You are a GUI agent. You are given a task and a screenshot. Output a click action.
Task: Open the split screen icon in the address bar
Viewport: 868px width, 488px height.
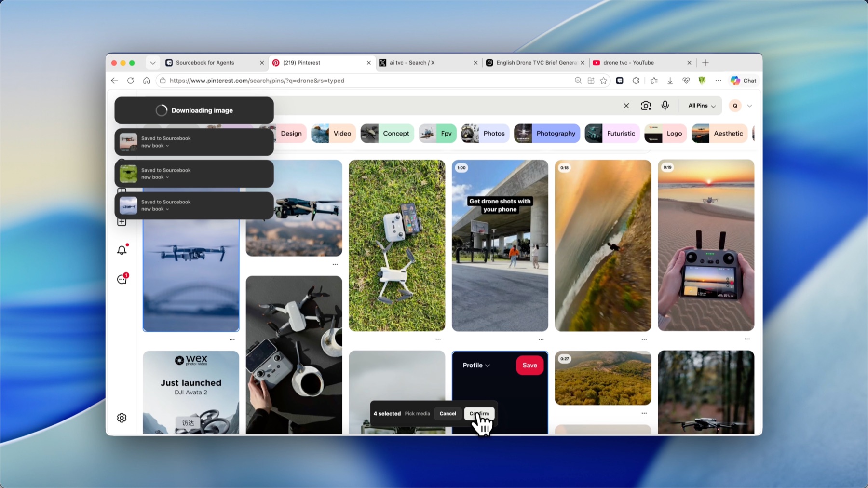[x=591, y=81]
